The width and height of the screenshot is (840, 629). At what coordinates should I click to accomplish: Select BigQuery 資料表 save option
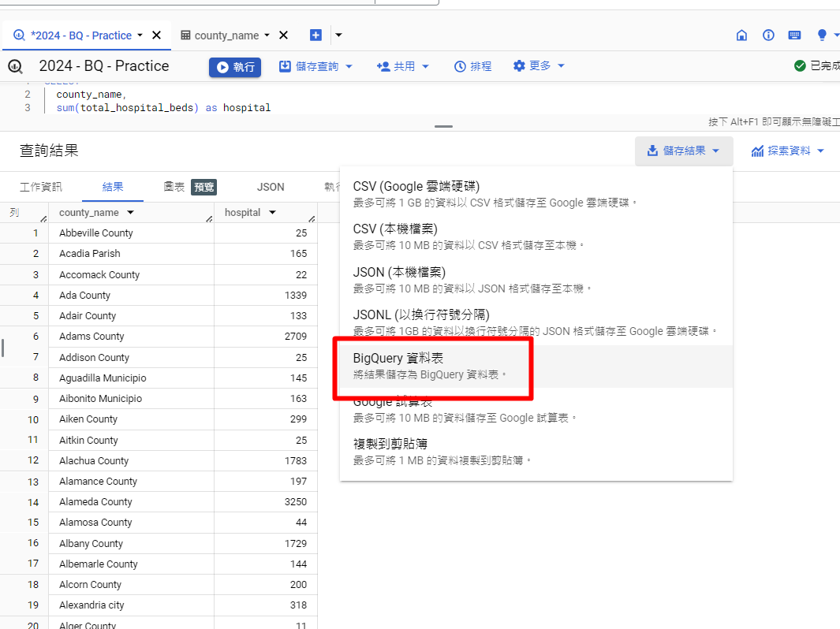(x=536, y=367)
